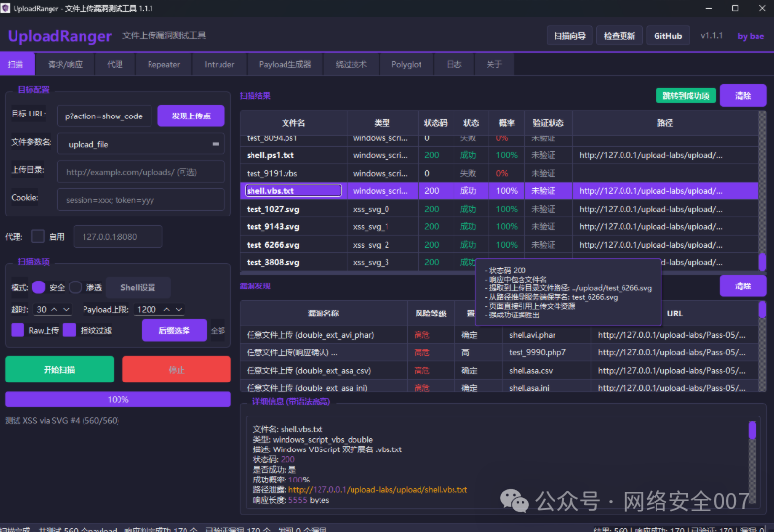This screenshot has width=774, height=532.
Task: Click the 检查更新 button
Action: tap(619, 36)
